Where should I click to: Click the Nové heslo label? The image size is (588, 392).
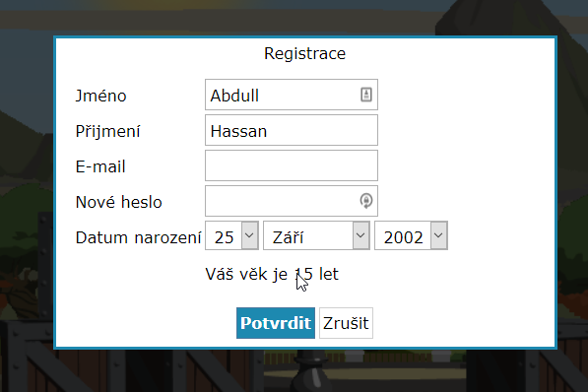(x=118, y=202)
